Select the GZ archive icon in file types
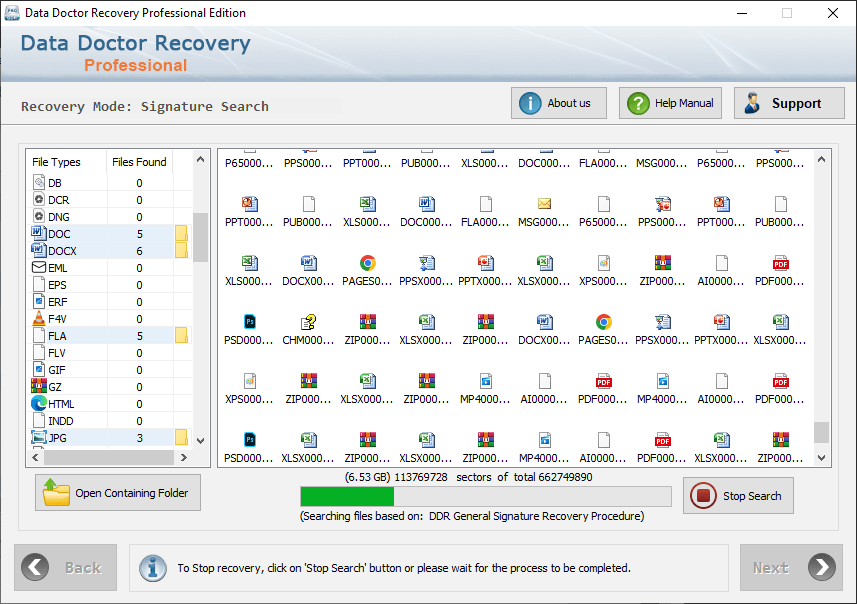The height and width of the screenshot is (604, 857). [39, 386]
